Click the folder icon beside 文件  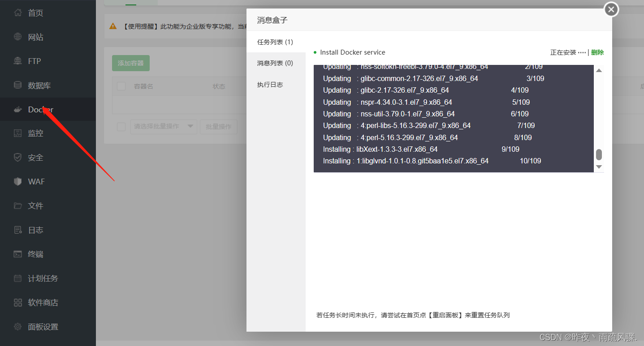click(x=18, y=206)
